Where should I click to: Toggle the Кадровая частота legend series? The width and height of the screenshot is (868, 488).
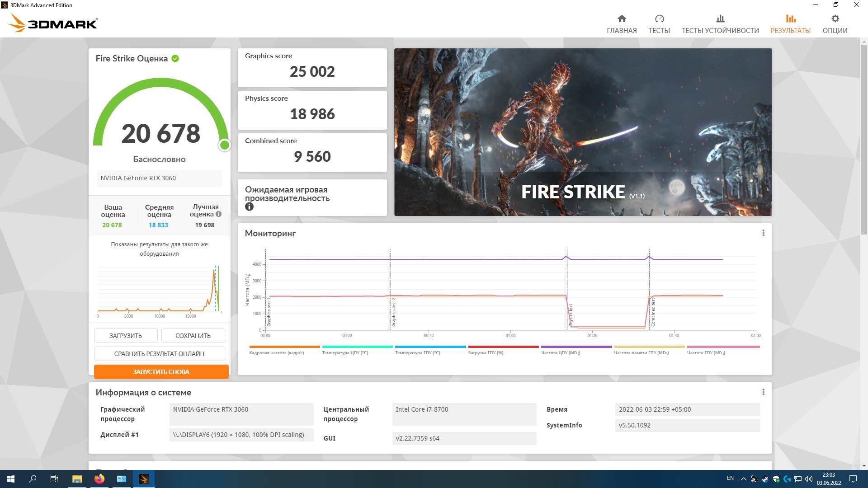(x=276, y=352)
